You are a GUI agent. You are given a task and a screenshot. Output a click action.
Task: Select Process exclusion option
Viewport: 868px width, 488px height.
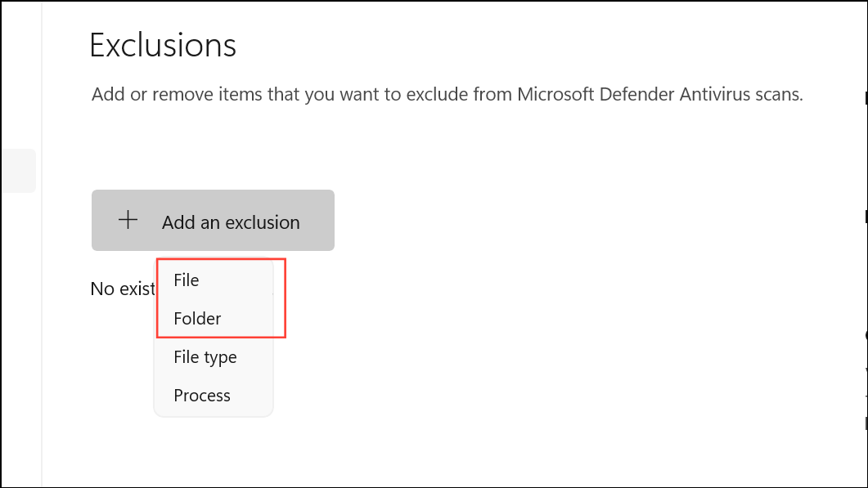(x=201, y=396)
